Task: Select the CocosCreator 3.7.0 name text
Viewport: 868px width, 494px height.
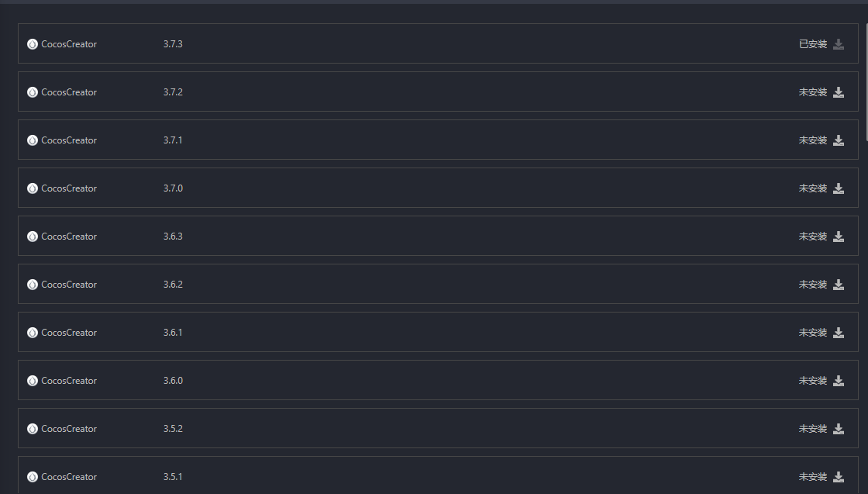Action: (x=69, y=188)
